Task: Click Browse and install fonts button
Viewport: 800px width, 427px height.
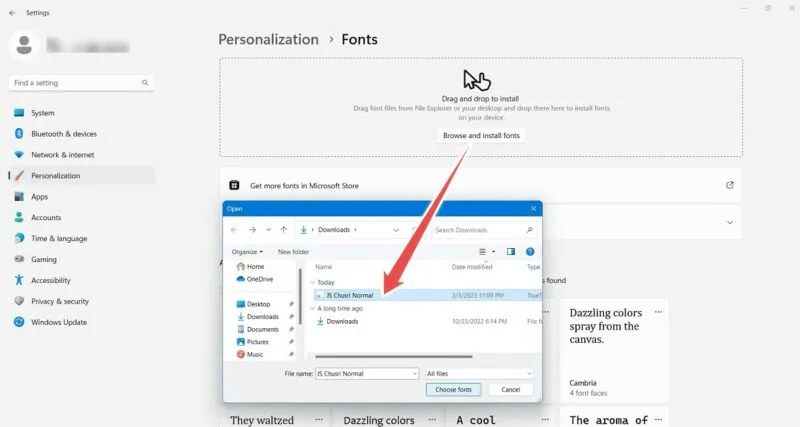Action: click(481, 136)
